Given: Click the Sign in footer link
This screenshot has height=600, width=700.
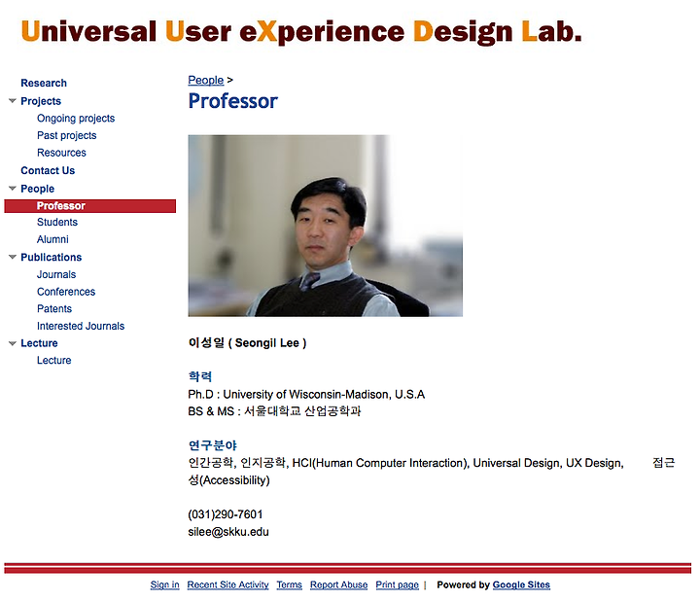Looking at the screenshot, I should [164, 585].
